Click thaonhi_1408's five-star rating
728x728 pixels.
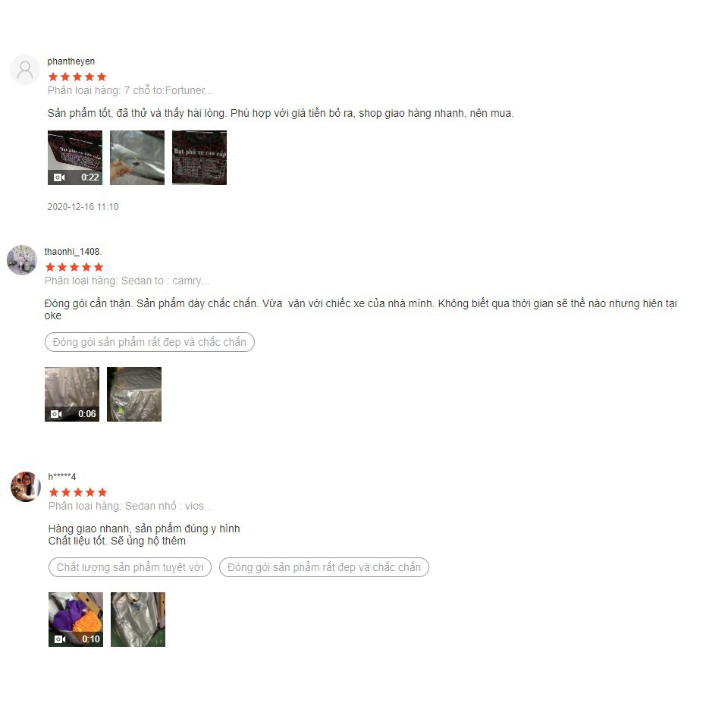pos(74,267)
